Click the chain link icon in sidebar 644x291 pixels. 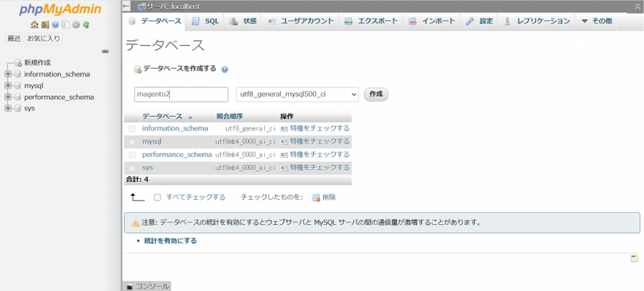[x=105, y=52]
